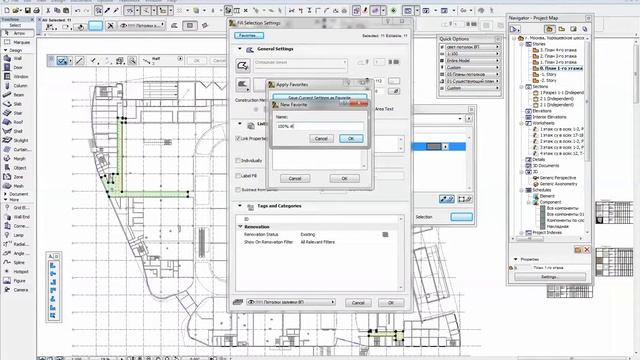Click the "Existing" Renovation Status value
640x360 pixels.
(308, 235)
